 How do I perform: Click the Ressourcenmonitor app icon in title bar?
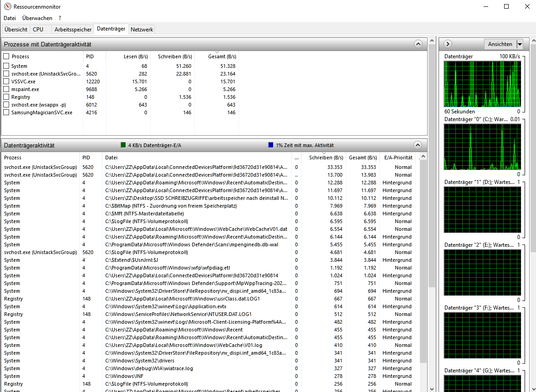coord(7,6)
